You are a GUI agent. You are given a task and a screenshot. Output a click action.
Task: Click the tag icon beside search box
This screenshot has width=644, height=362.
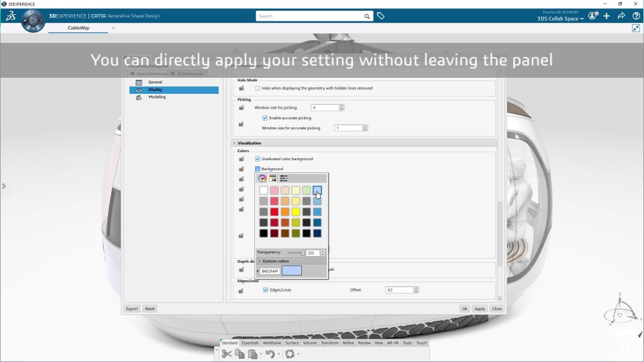point(381,16)
